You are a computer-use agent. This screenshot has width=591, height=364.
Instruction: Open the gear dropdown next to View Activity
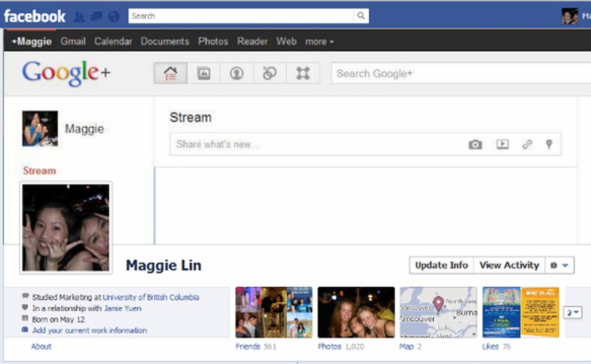558,265
